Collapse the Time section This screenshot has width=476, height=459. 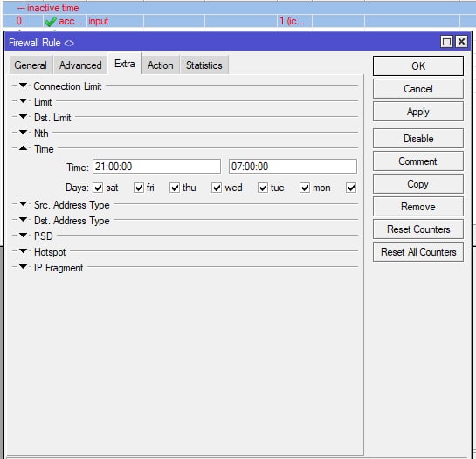click(x=23, y=148)
